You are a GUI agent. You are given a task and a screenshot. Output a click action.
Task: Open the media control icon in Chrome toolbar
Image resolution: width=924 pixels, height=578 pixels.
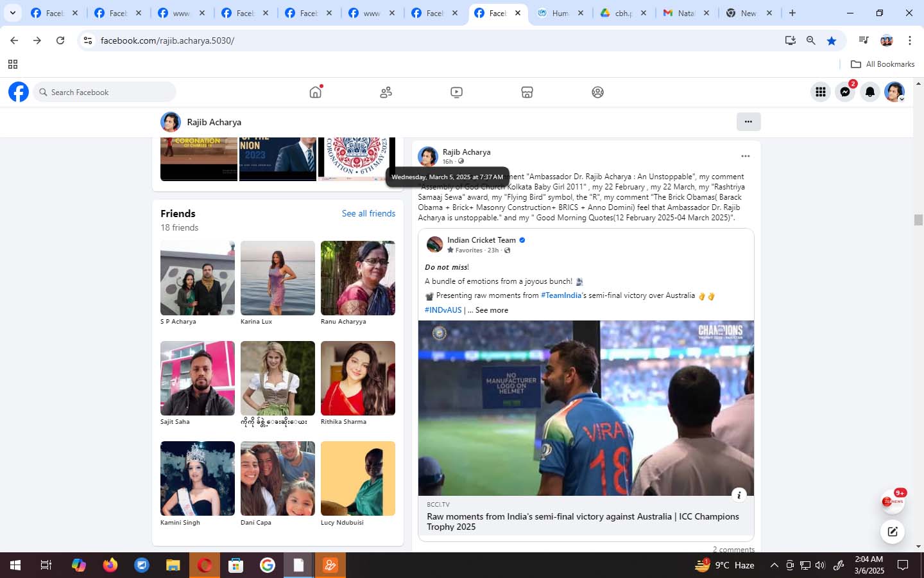[x=864, y=40]
